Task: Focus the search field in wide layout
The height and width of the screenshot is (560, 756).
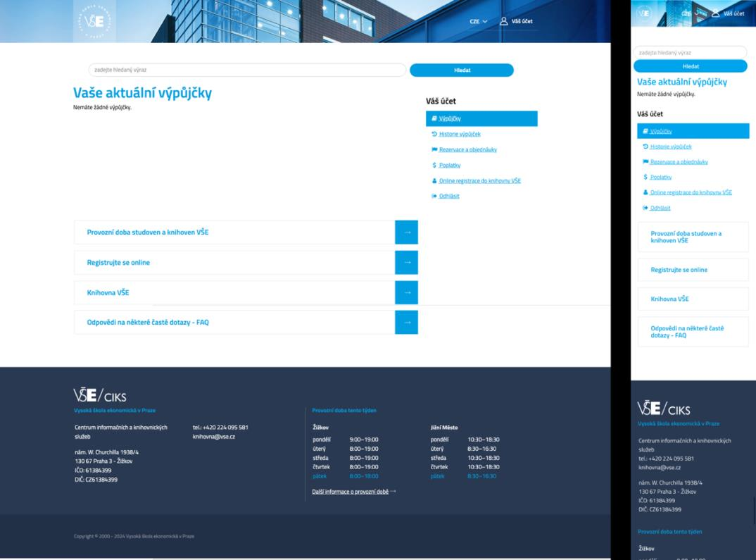Action: tap(247, 70)
